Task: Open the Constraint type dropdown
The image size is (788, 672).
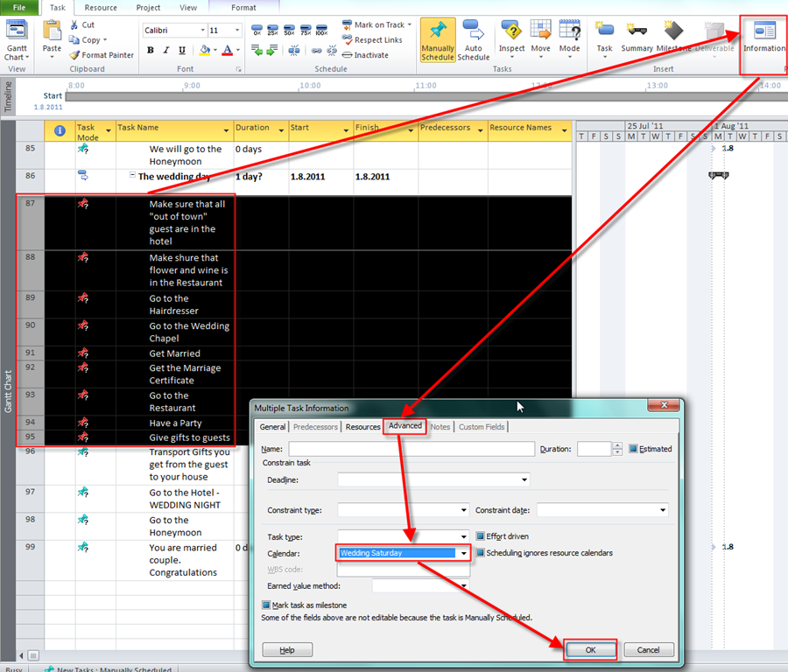Action: [x=463, y=510]
